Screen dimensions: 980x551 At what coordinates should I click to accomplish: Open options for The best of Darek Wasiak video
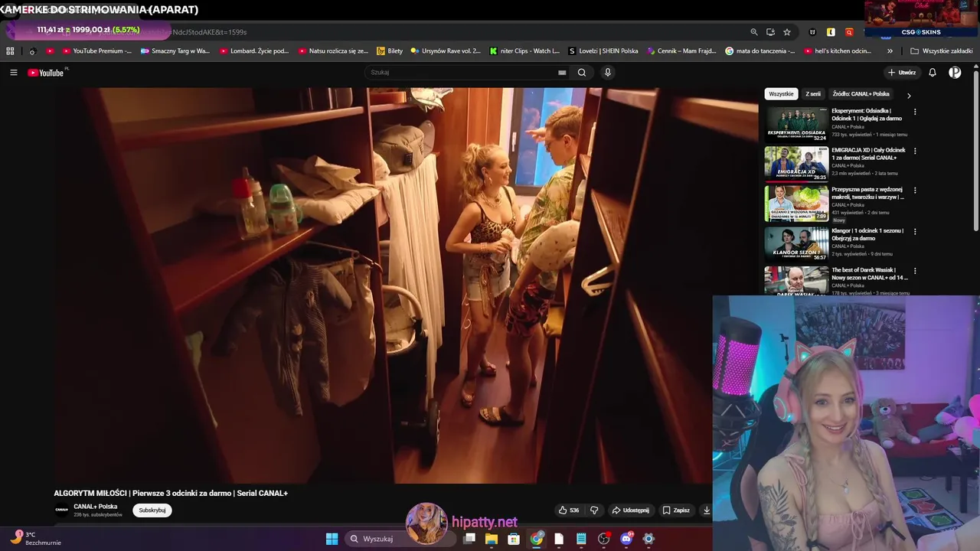pyautogui.click(x=914, y=271)
